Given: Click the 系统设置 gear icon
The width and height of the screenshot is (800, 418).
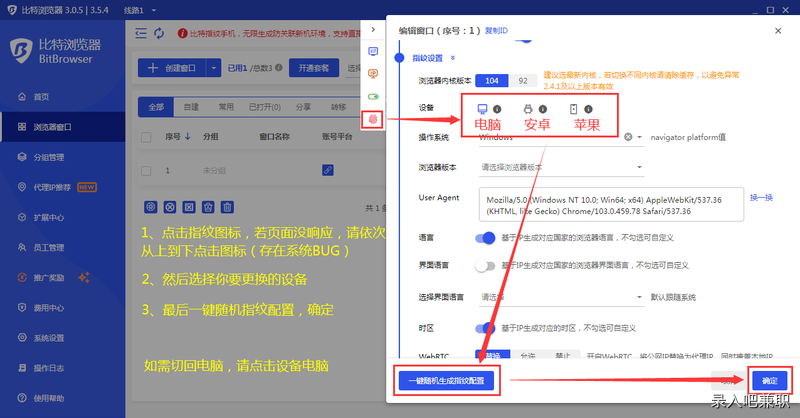Looking at the screenshot, I should (22, 338).
